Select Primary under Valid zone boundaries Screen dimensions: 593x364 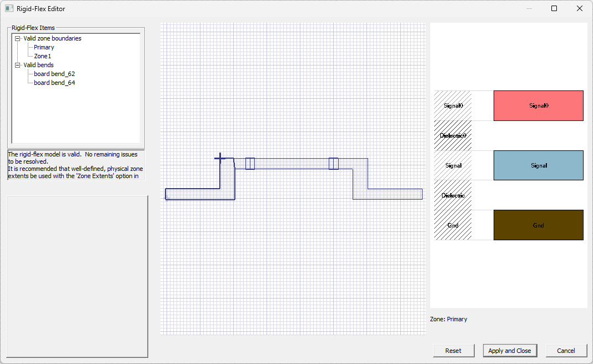pos(44,47)
